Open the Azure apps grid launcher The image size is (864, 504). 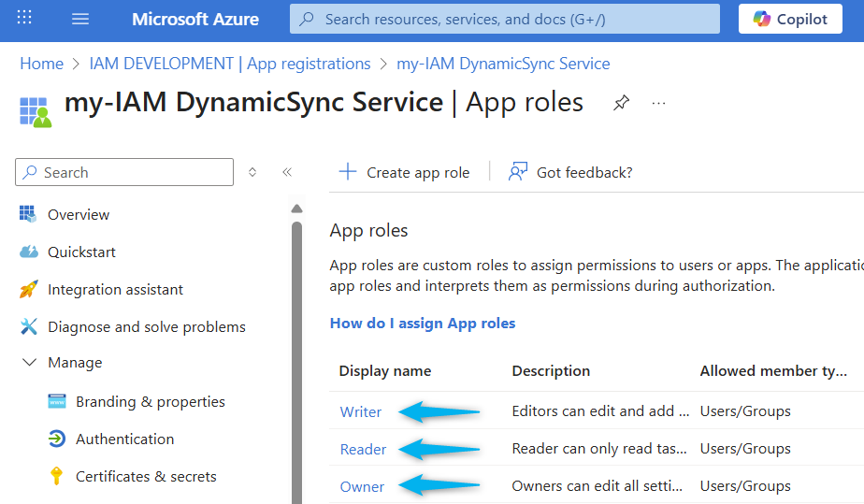[24, 18]
